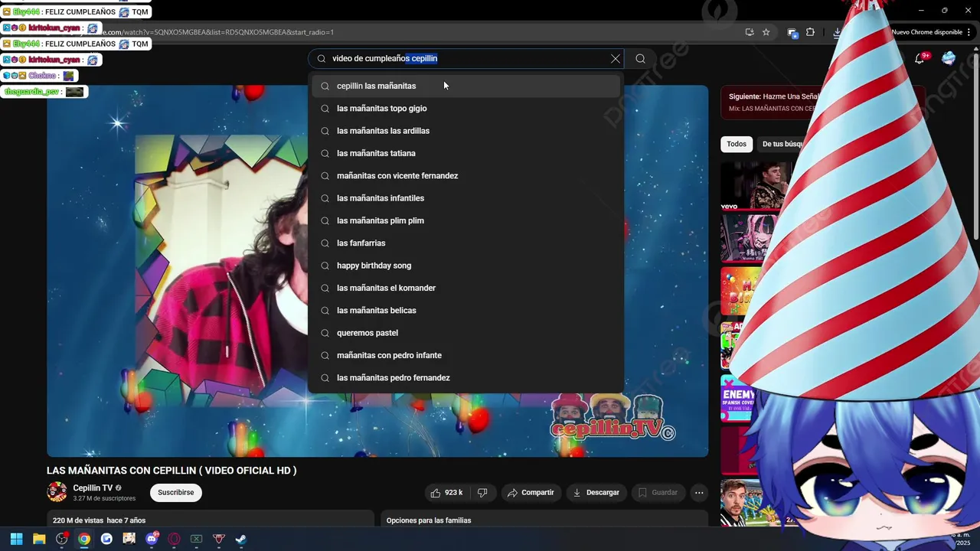Click the cepillin.TV watermark in video
The width and height of the screenshot is (980, 551).
coord(612,419)
